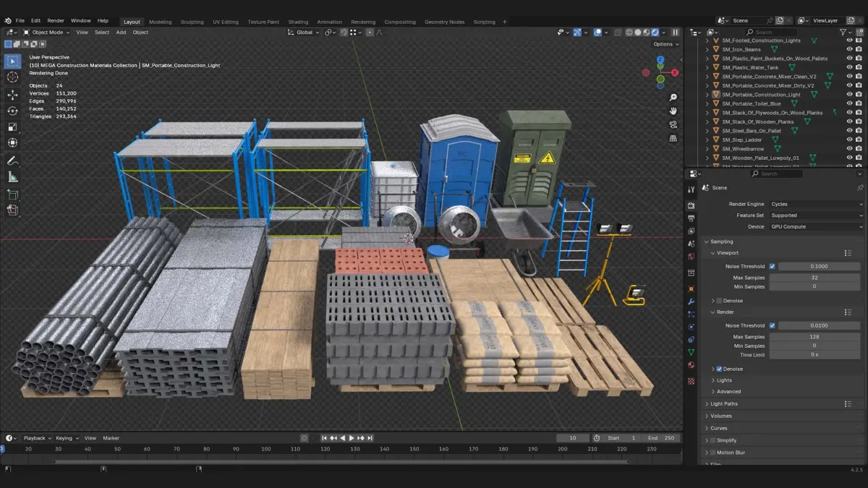The width and height of the screenshot is (868, 488).
Task: Click the viewport Options button
Action: click(664, 44)
